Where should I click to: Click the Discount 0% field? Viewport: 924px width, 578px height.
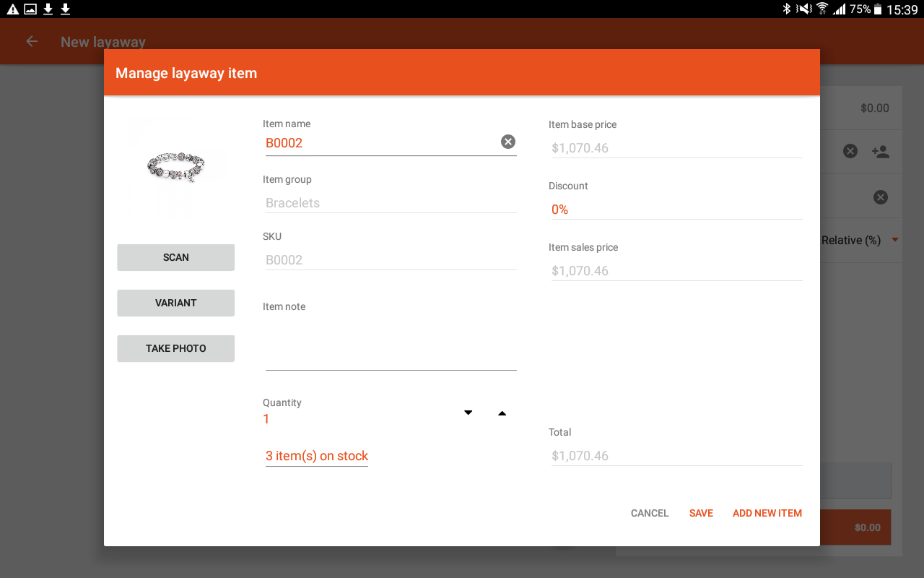click(x=675, y=210)
